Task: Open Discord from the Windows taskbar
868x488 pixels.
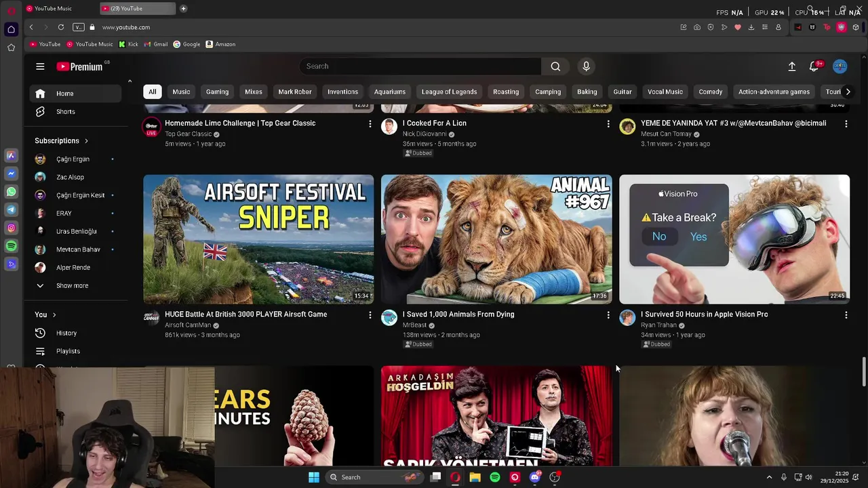Action: coord(535,477)
